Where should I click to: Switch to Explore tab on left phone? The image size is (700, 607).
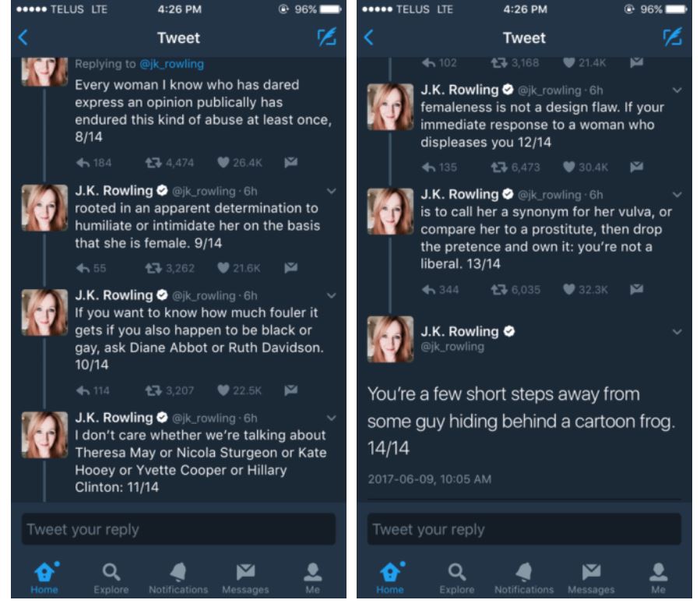click(x=111, y=577)
